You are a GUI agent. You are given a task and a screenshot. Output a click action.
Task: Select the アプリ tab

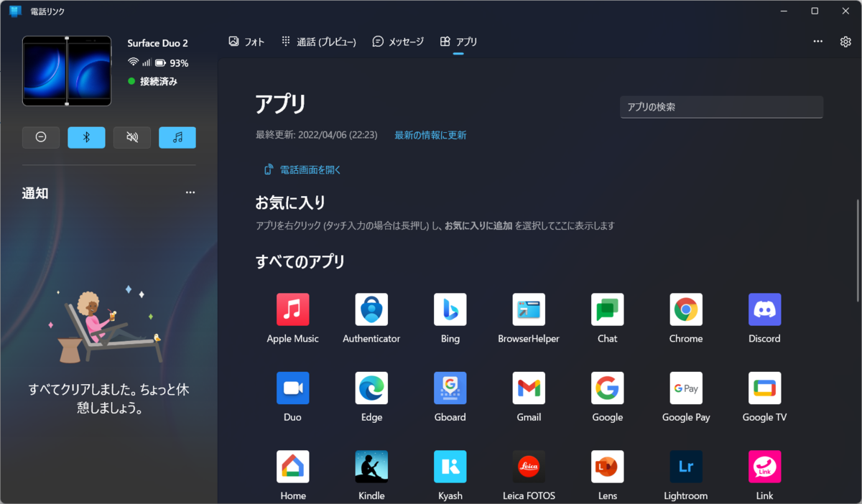458,42
